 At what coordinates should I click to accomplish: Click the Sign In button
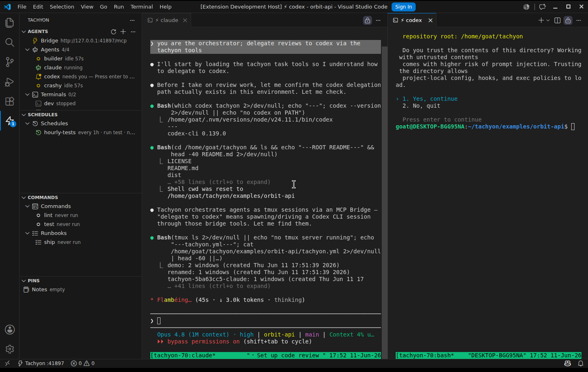pos(403,7)
